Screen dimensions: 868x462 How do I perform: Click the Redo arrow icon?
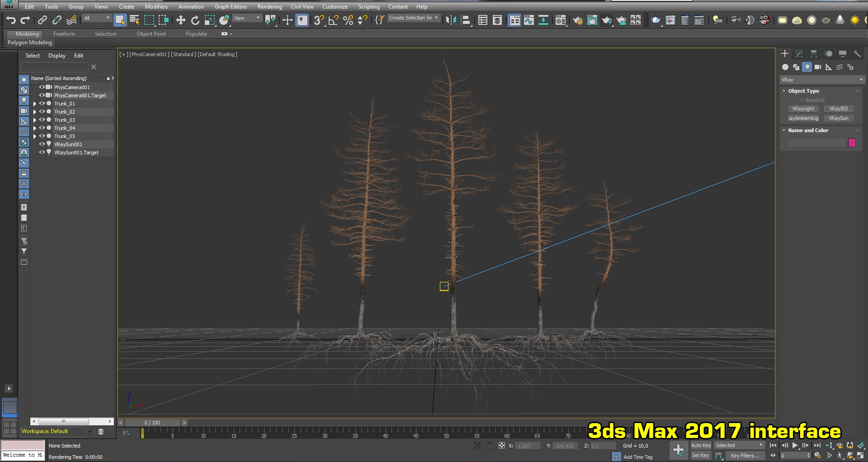(25, 20)
